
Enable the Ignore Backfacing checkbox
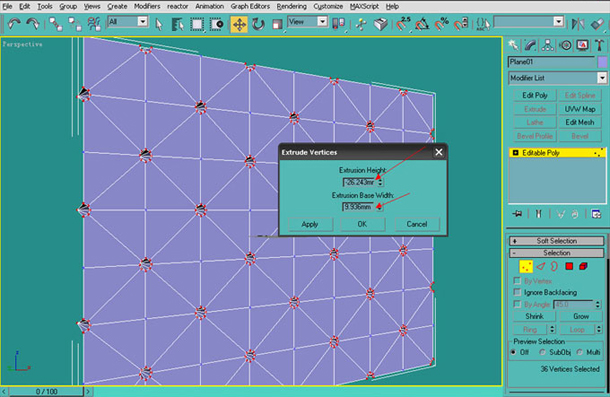[517, 292]
